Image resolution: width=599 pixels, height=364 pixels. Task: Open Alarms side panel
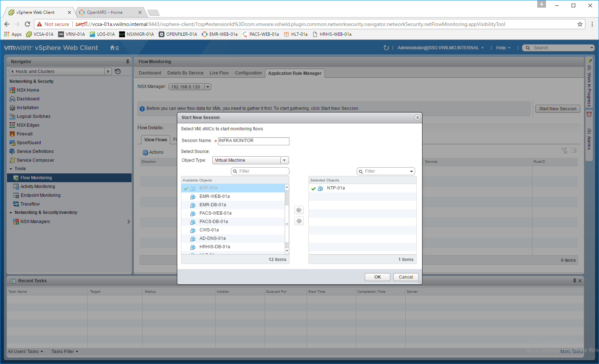click(x=589, y=136)
